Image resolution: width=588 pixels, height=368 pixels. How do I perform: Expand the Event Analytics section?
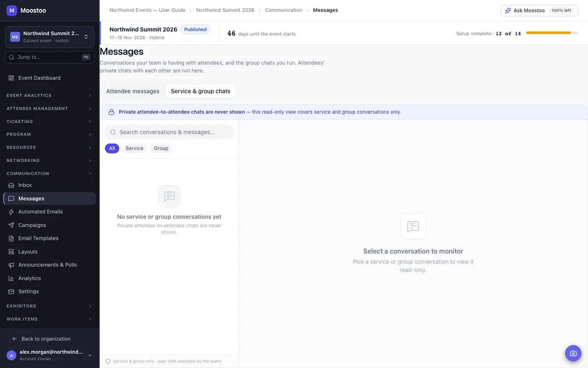tap(49, 96)
